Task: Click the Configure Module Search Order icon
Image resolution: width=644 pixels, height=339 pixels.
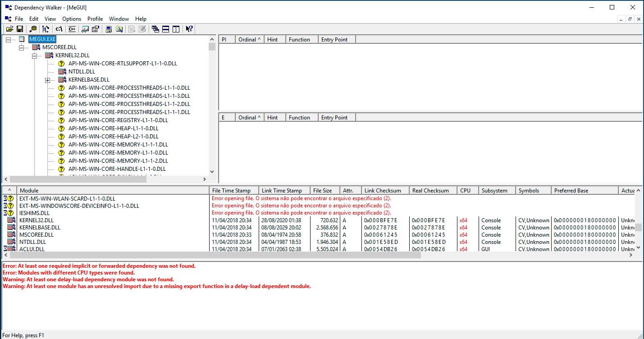Action: pos(119,29)
